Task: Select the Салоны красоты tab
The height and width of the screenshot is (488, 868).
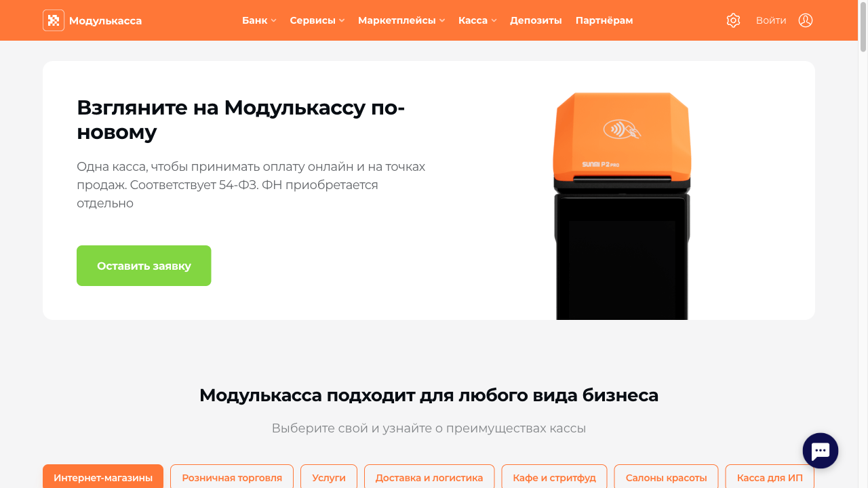Action: tap(666, 476)
